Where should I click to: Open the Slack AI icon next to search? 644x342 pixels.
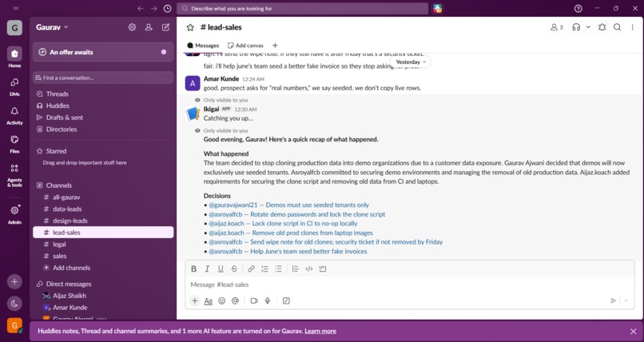point(437,8)
